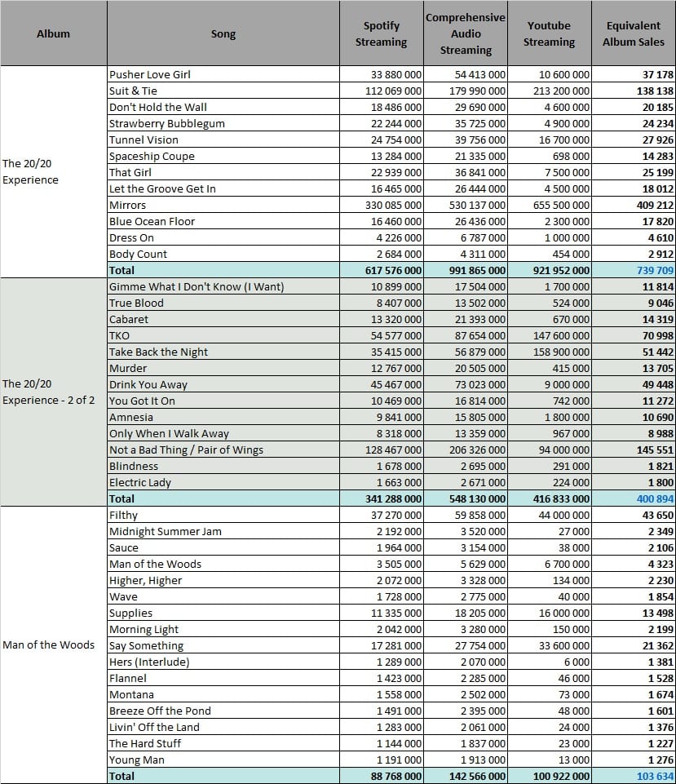The image size is (676, 784).
Task: Select the Higher, Higher song cell
Action: click(223, 581)
